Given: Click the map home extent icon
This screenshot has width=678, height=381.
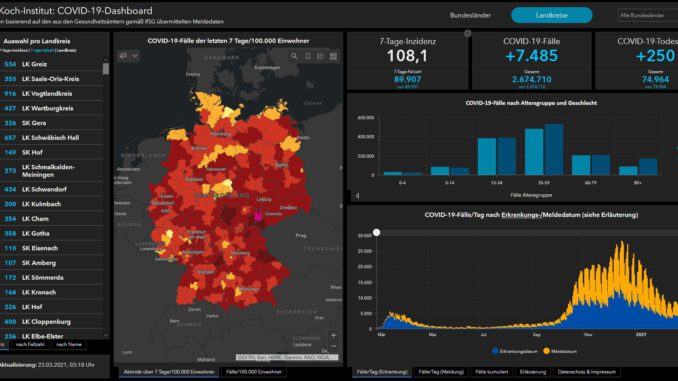Looking at the screenshot, I should tap(123, 56).
